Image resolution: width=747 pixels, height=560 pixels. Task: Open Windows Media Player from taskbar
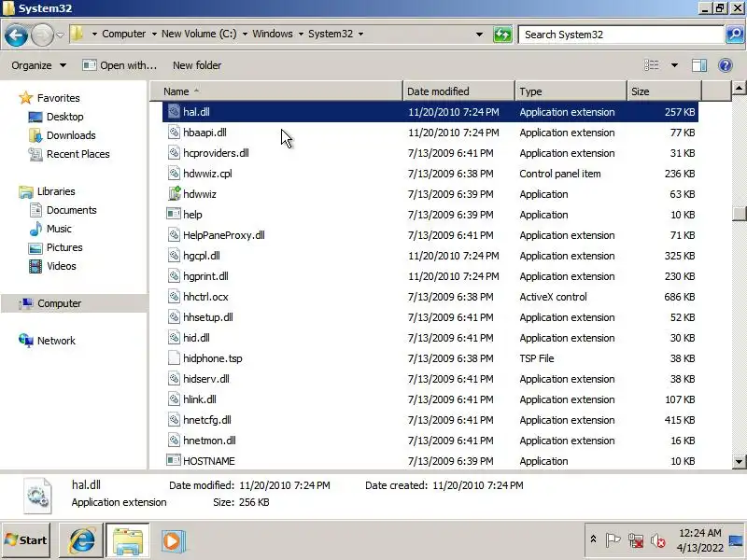click(x=173, y=541)
